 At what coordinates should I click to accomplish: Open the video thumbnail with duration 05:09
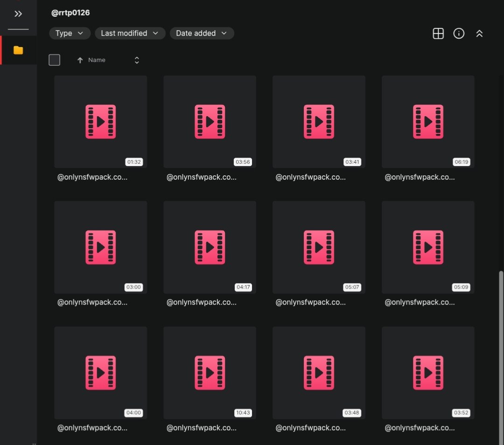pos(428,247)
